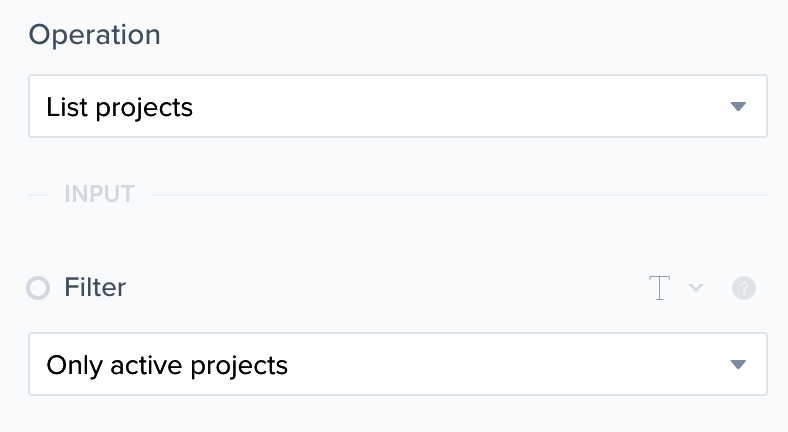
Task: Select the 'Only active projects' text
Action: coord(167,365)
